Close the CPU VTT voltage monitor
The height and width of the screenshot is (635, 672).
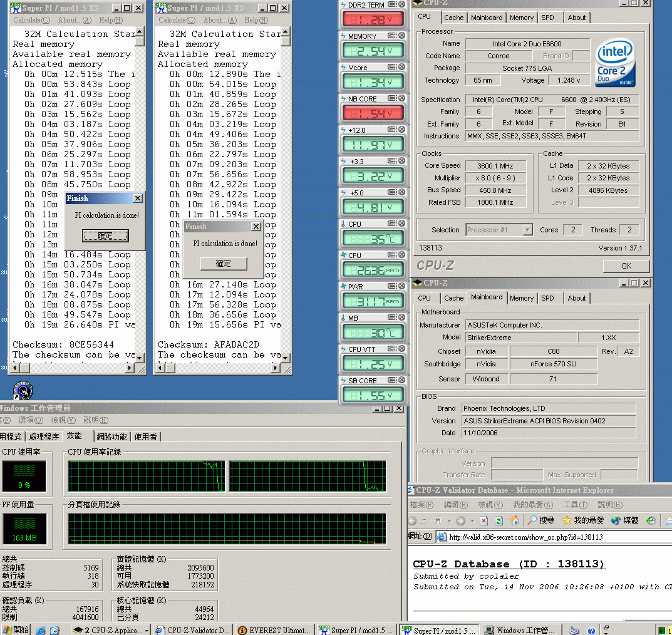click(x=401, y=349)
